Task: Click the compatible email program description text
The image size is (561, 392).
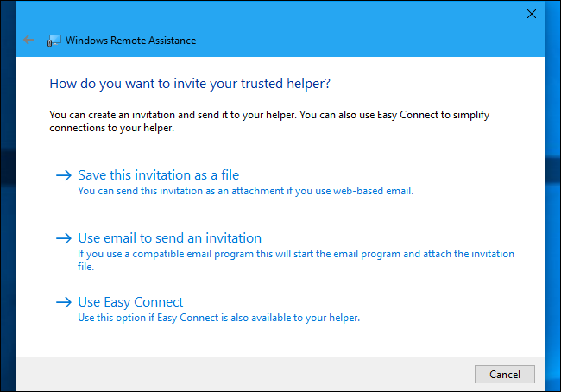Action: (295, 254)
